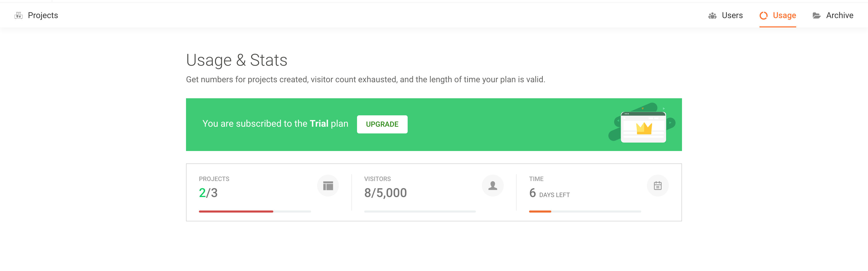
Task: Go to the Users tab
Action: [732, 16]
